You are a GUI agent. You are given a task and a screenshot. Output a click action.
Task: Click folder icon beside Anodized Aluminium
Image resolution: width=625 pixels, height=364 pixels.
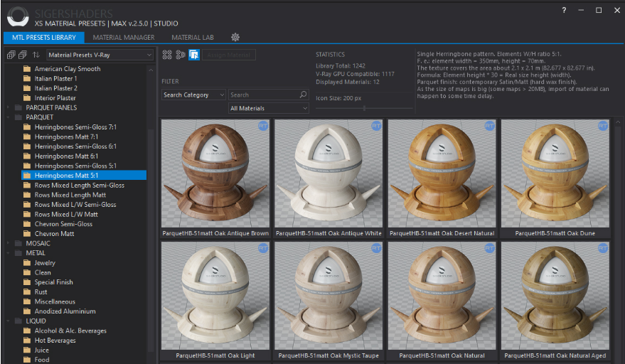click(x=27, y=311)
